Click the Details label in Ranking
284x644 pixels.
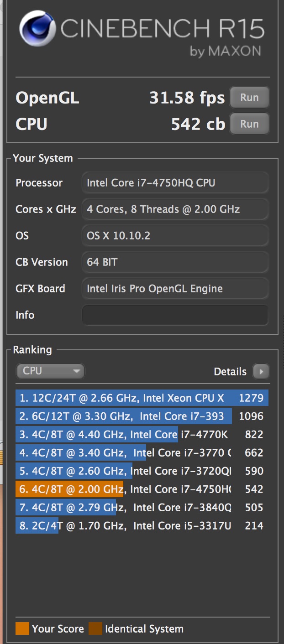coord(230,372)
